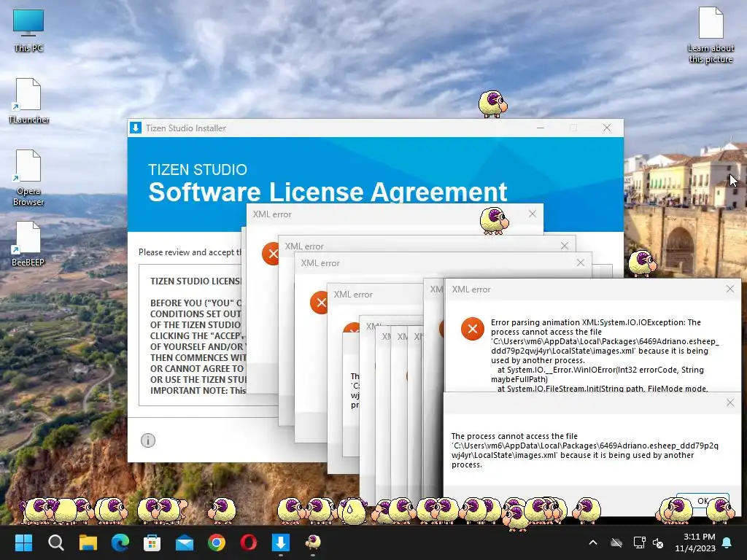Click the sheep walking on installer title bar
This screenshot has height=560, width=747.
[492, 104]
